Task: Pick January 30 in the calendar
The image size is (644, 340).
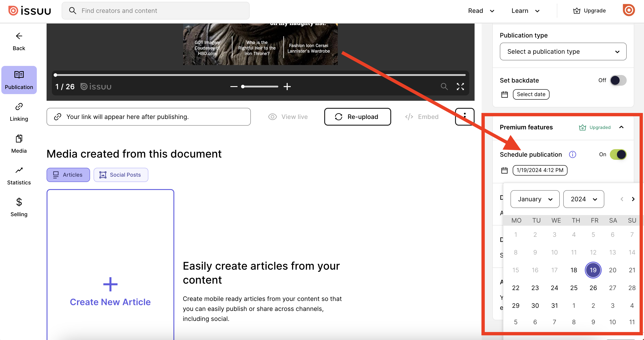Action: pos(535,306)
